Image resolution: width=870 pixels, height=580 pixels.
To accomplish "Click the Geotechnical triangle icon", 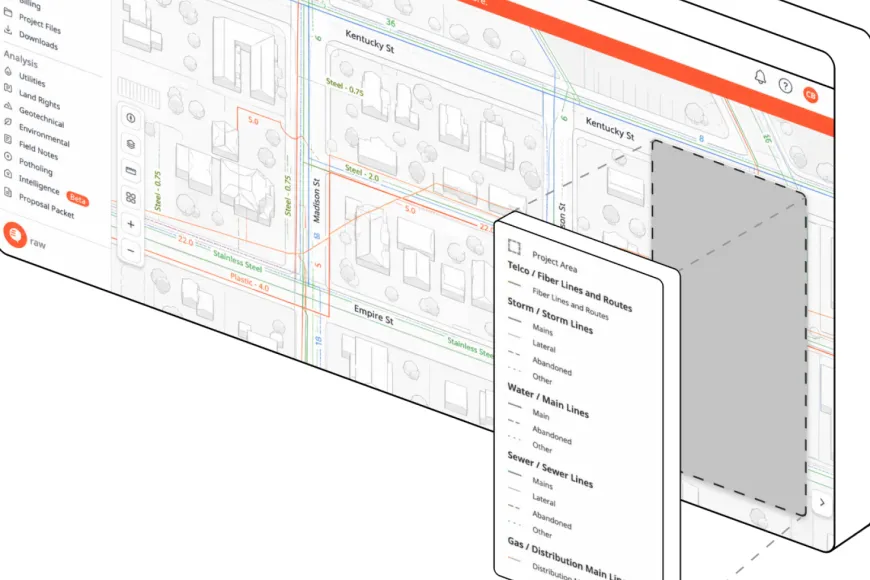I will tap(8, 105).
